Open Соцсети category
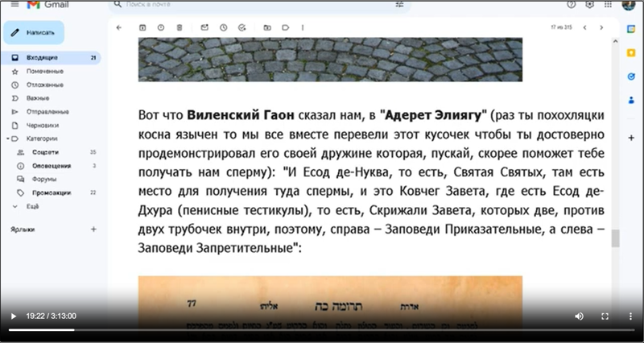 click(x=45, y=152)
